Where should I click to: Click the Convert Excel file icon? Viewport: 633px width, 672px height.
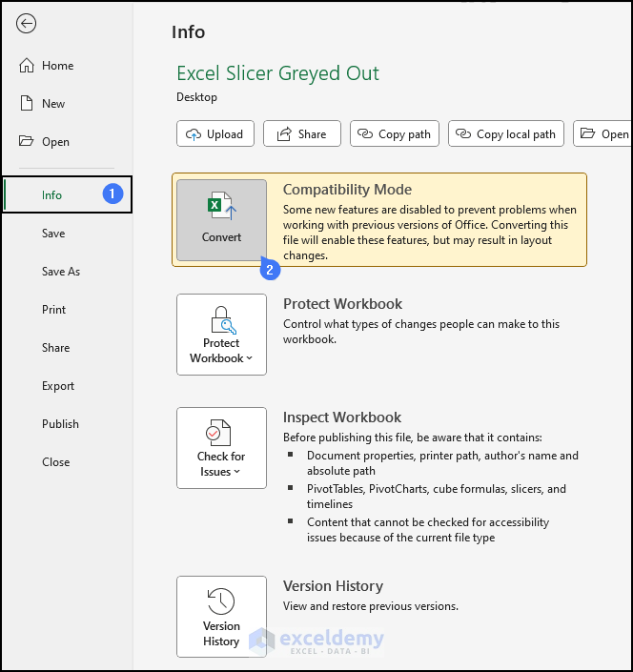tap(221, 207)
